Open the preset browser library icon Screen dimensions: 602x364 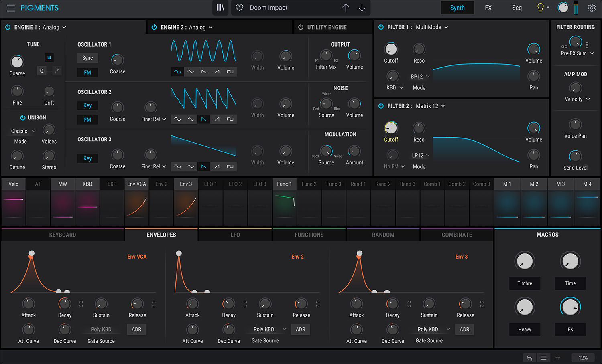[220, 8]
